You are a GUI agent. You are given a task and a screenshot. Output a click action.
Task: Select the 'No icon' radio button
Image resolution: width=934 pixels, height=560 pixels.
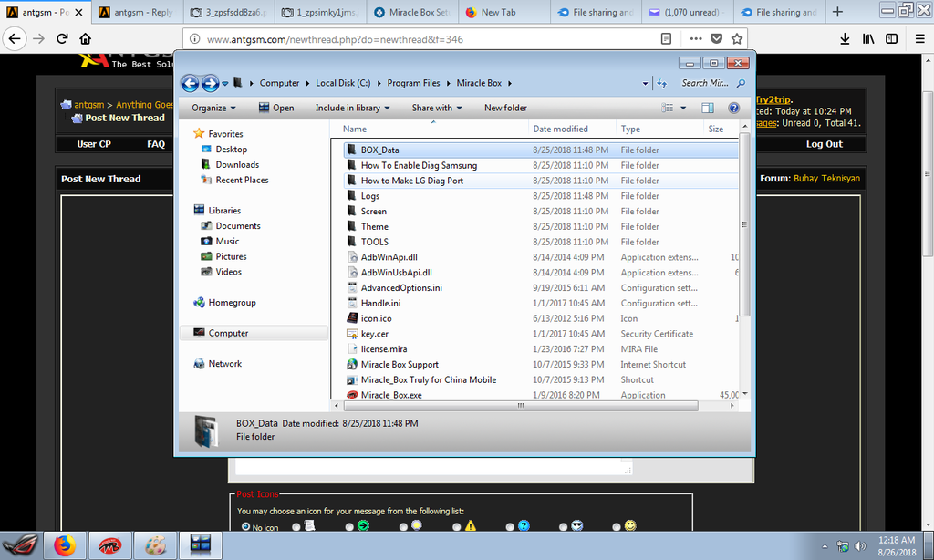(x=245, y=526)
